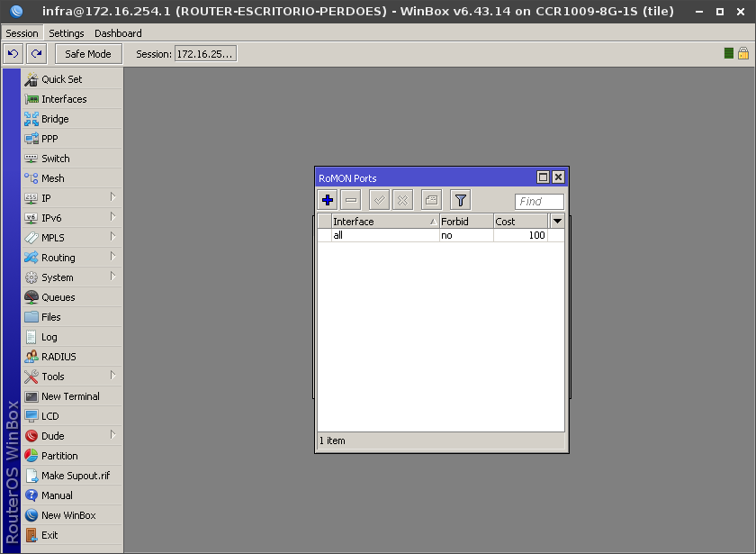
Task: Disable the RoMON port with the X button
Action: coord(402,200)
